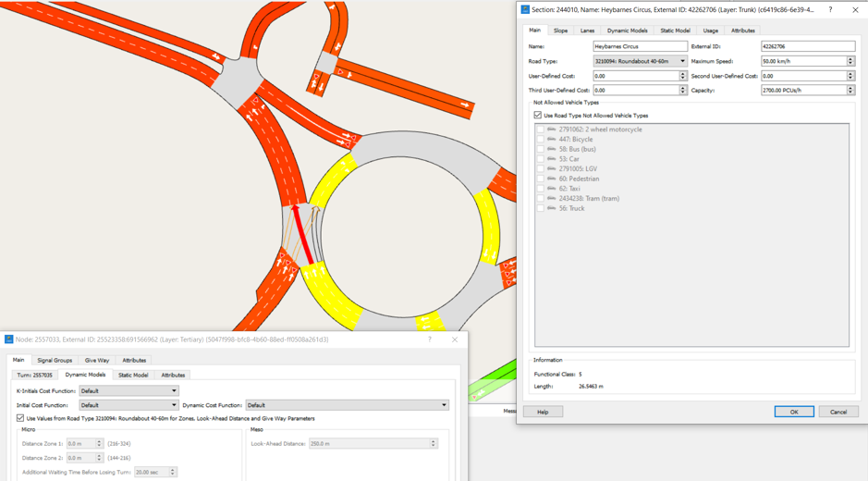Click the Pedestrian vehicle icon in list
The height and width of the screenshot is (481, 868).
coord(551,178)
